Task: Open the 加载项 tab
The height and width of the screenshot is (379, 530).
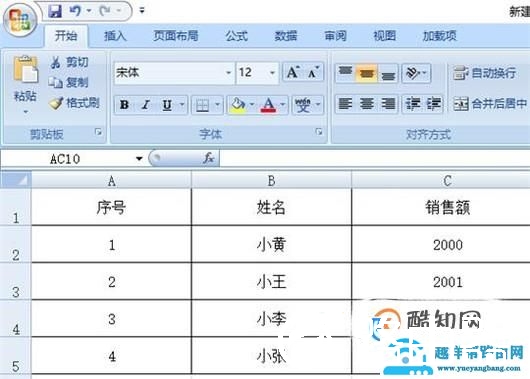Action: coord(439,35)
